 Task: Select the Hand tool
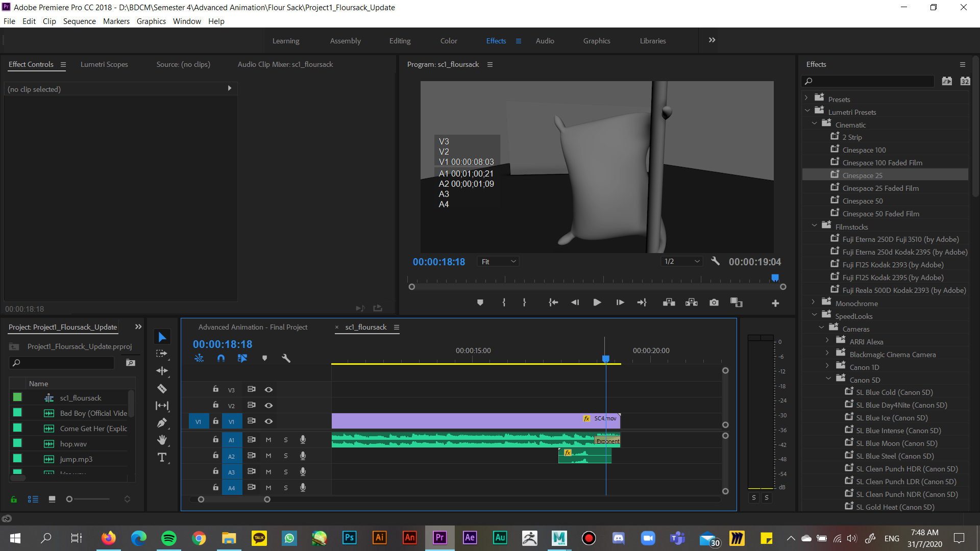[x=162, y=440]
